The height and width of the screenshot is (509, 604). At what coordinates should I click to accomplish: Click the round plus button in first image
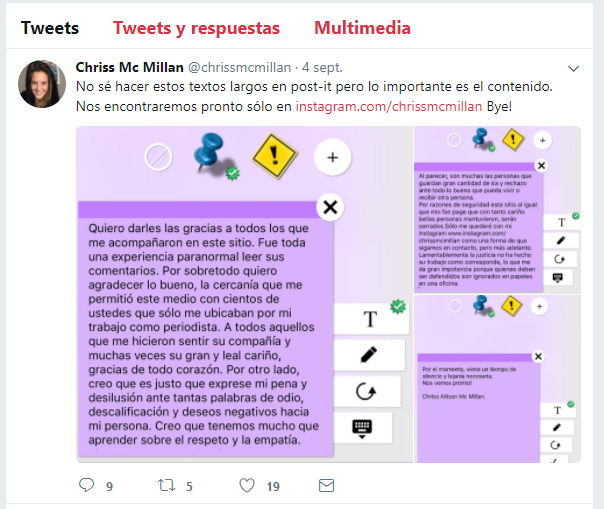332,157
